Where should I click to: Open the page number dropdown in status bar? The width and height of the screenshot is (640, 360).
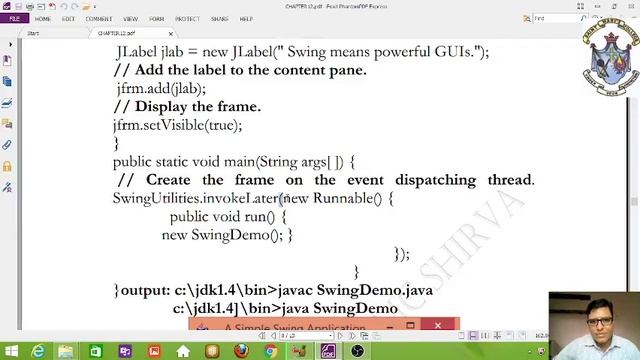coord(330,336)
